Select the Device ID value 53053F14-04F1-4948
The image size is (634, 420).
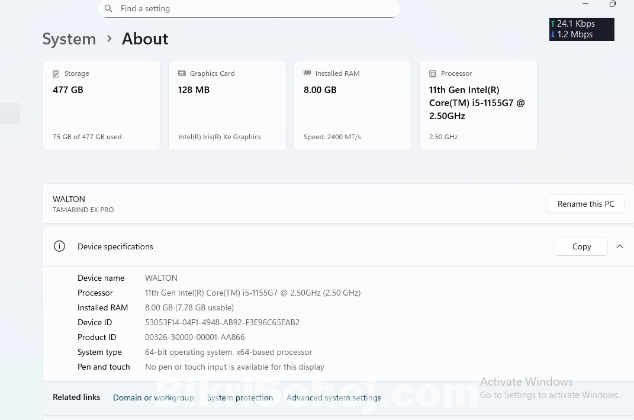pos(222,322)
